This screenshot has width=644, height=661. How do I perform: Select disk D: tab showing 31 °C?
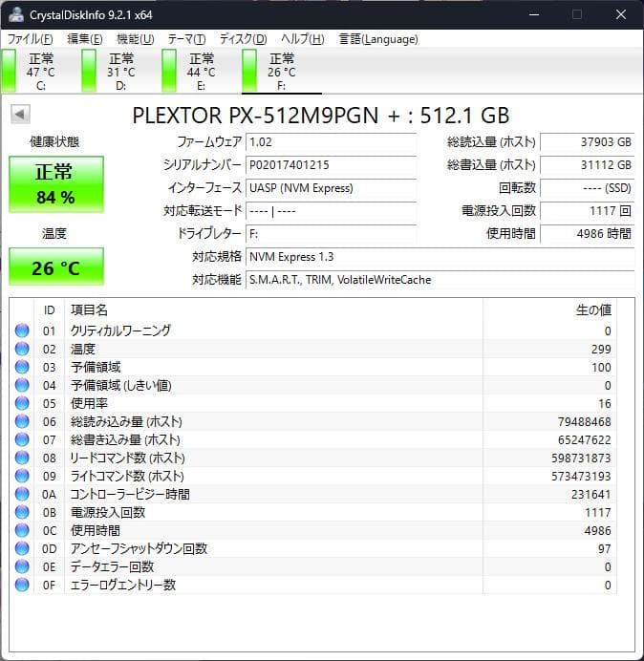tap(121, 72)
